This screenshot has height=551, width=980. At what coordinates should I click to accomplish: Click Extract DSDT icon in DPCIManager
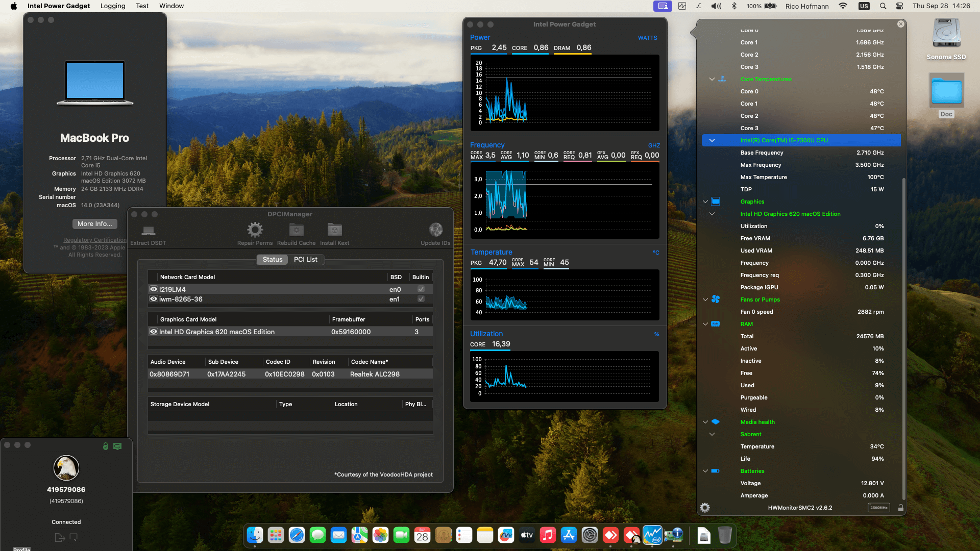tap(148, 230)
